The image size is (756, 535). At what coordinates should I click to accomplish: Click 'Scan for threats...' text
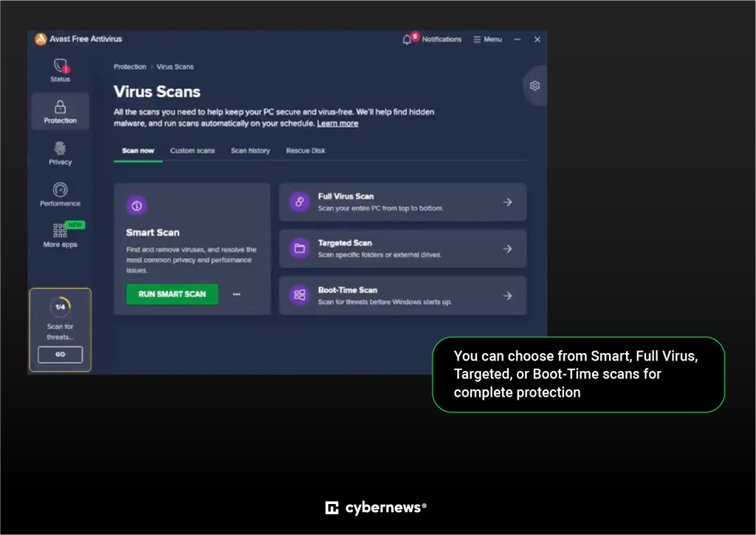tap(61, 332)
